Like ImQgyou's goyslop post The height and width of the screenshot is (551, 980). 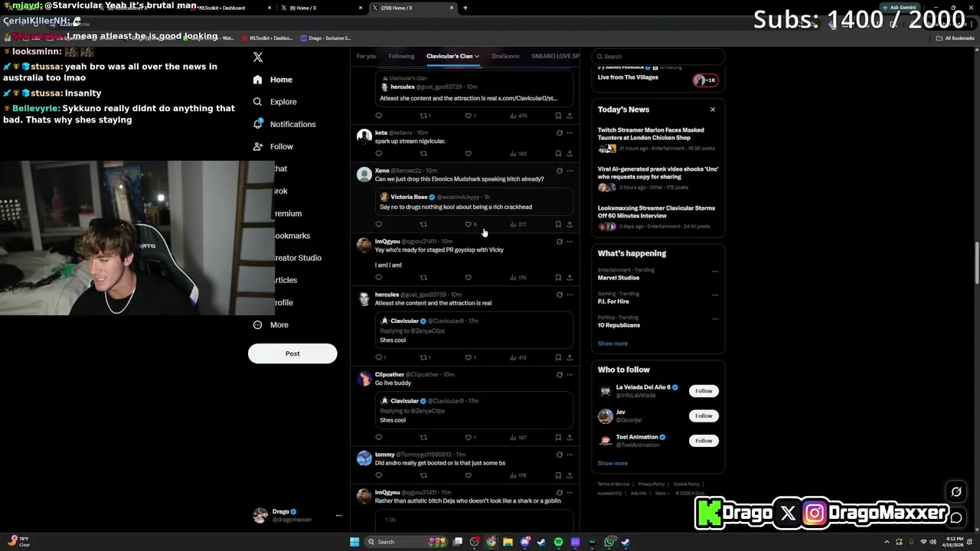pyautogui.click(x=469, y=278)
